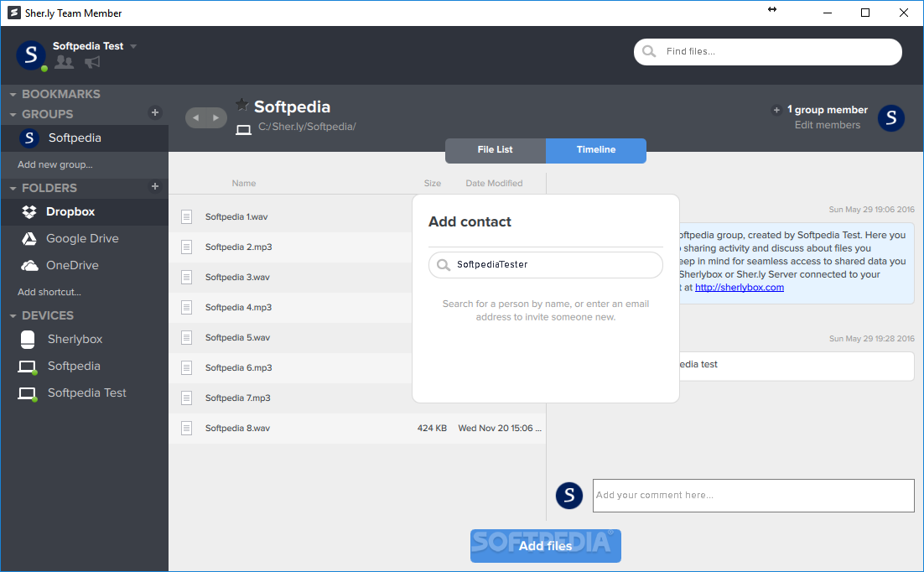Click the avatar beside the comment box
The image size is (924, 572).
(x=569, y=496)
